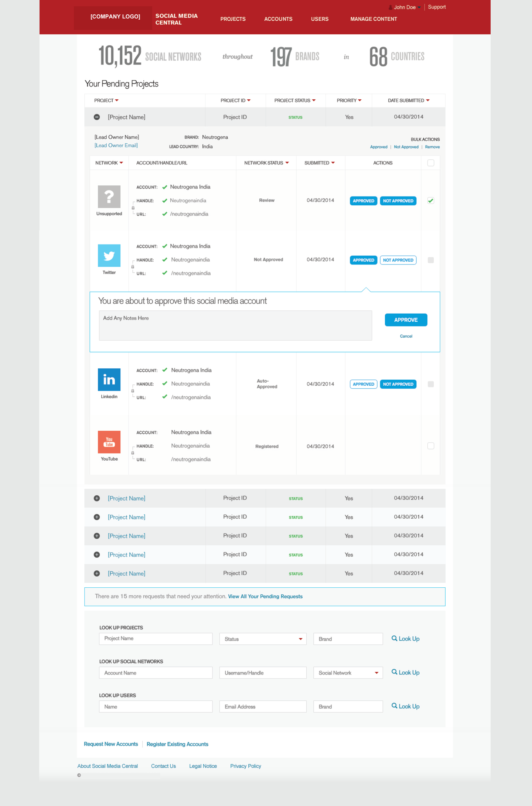
Task: Open the Accounts menu
Action: click(x=278, y=19)
